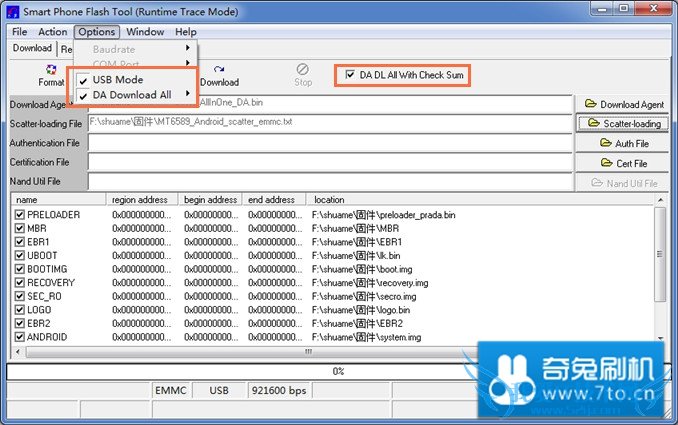The width and height of the screenshot is (678, 425).
Task: Uncheck the BOOTIMG partition checkbox
Action: tap(19, 269)
